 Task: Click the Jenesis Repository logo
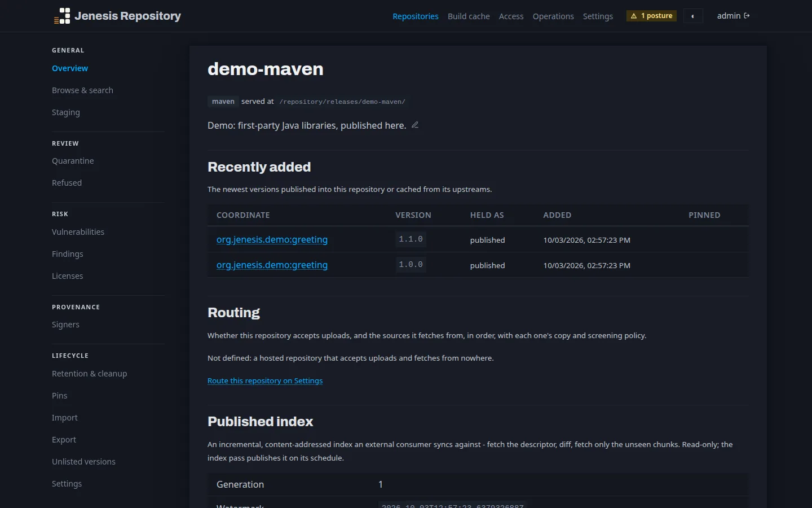(117, 16)
